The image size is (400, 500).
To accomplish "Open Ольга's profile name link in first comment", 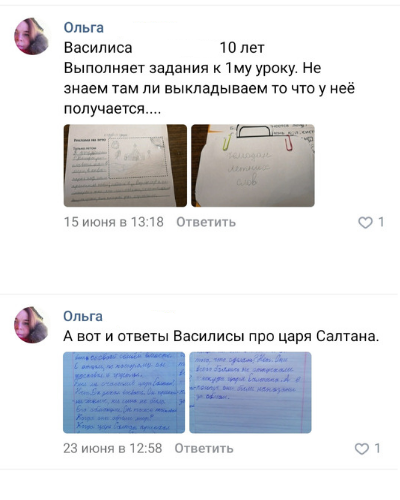I will tap(84, 27).
